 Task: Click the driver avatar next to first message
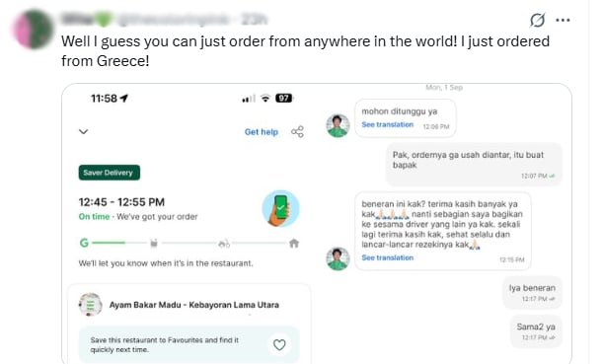pos(338,125)
